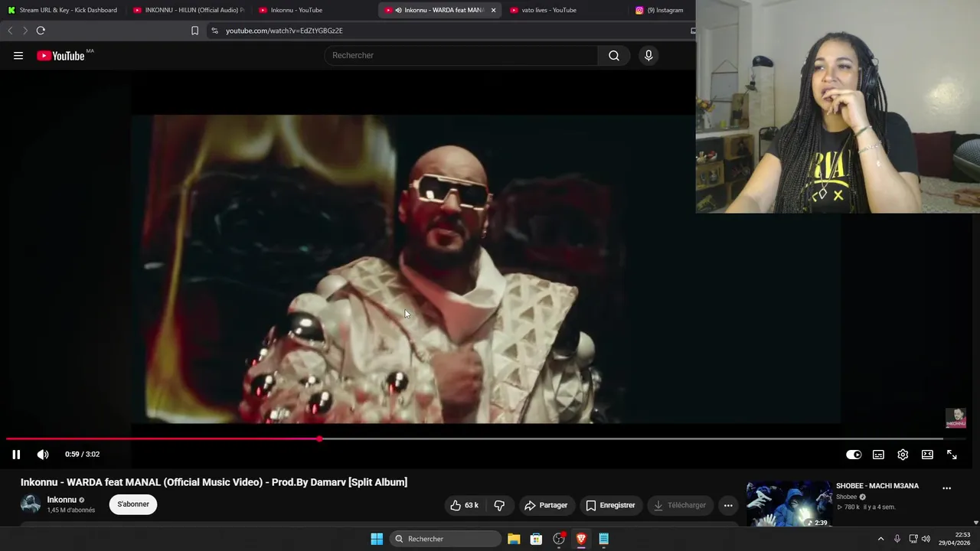The height and width of the screenshot is (551, 980).
Task: Open options menu for SHOBEE video
Action: click(x=946, y=488)
